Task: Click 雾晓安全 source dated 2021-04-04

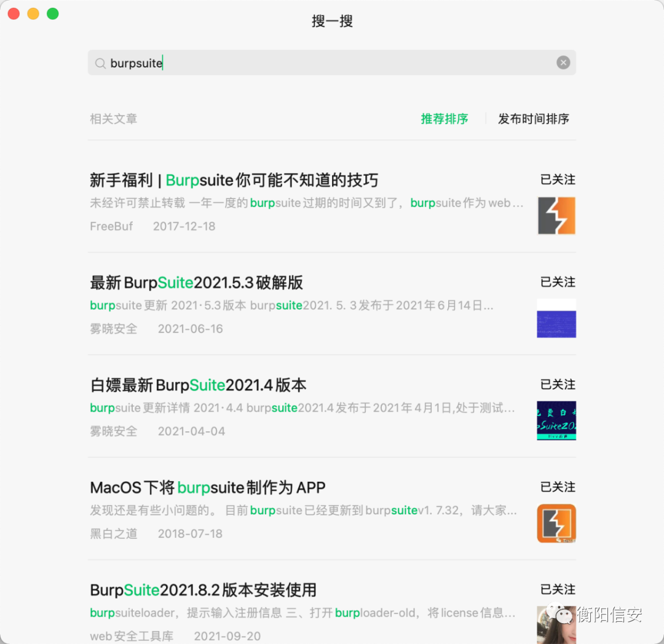Action: click(x=114, y=431)
